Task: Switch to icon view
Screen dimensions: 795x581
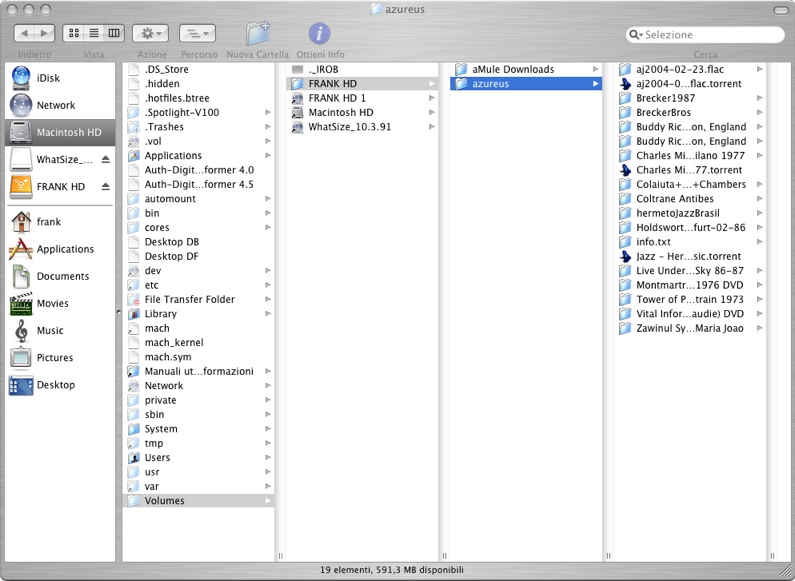Action: [x=74, y=33]
